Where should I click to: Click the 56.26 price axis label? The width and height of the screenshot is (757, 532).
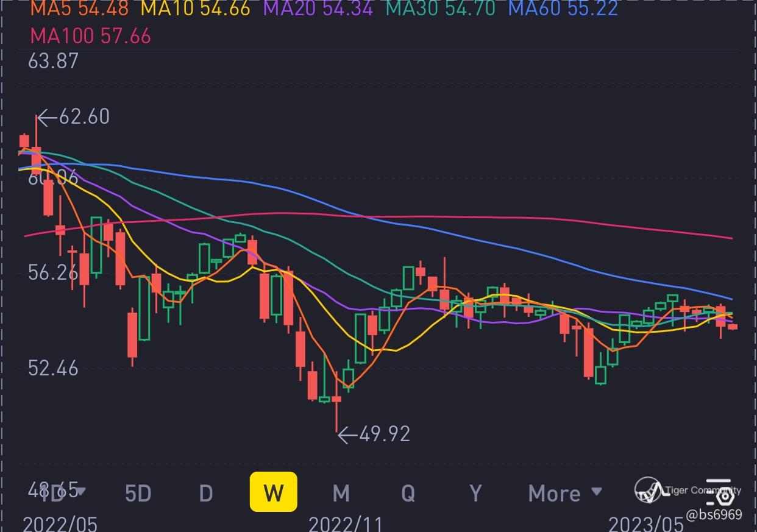(x=54, y=272)
